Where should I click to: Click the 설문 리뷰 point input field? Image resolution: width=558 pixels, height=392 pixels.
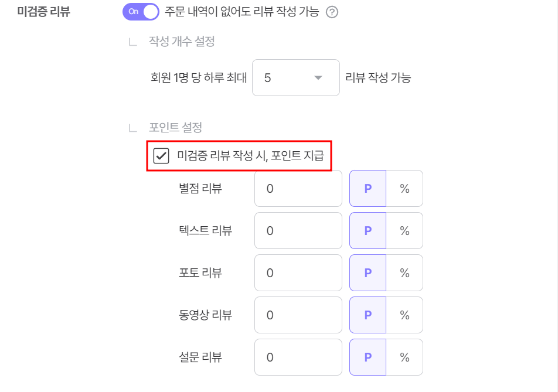(298, 357)
